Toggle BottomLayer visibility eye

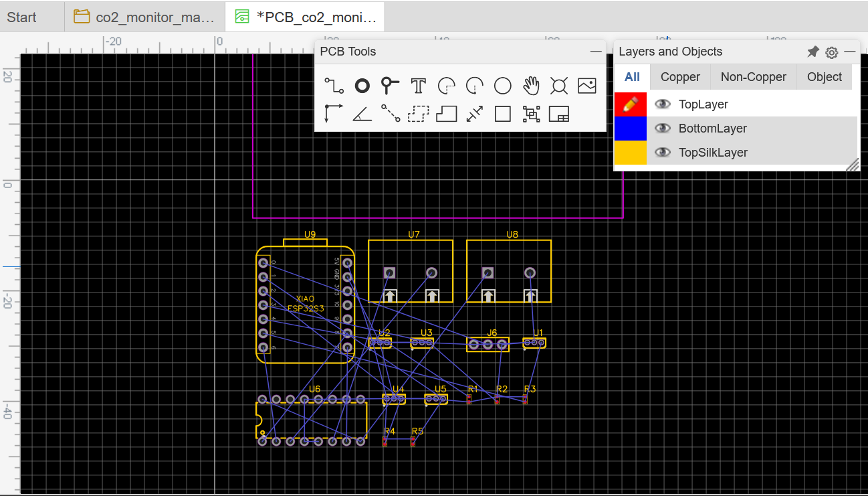pyautogui.click(x=662, y=128)
